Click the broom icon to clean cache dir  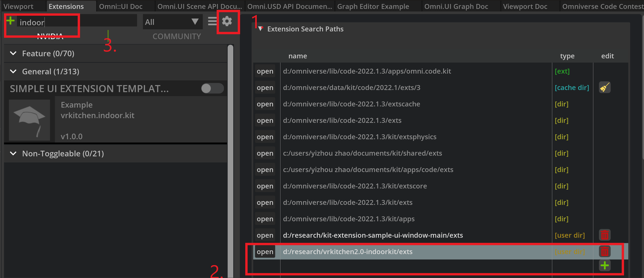click(605, 87)
